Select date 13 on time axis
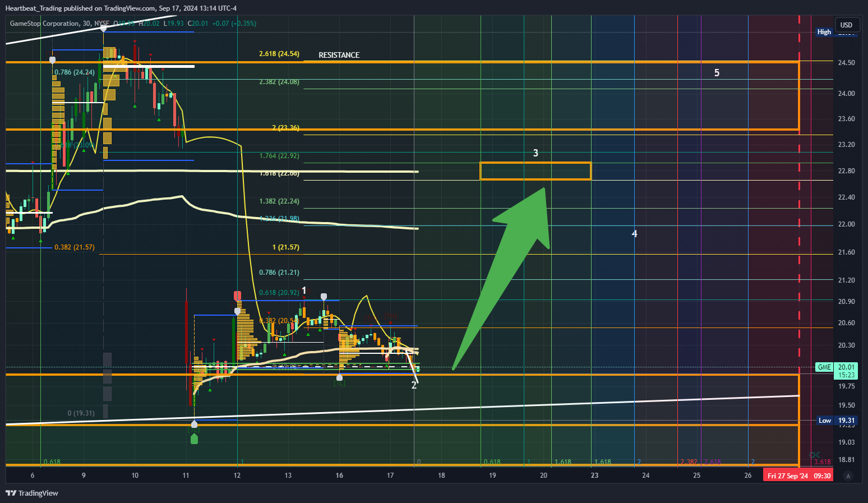This screenshot has height=503, width=868. pos(288,476)
